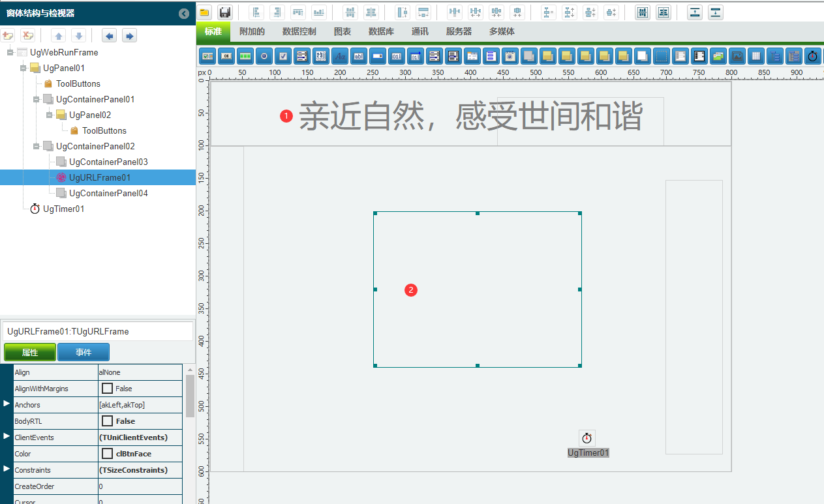Select the combo box component icon
The height and width of the screenshot is (504, 824).
(x=378, y=56)
